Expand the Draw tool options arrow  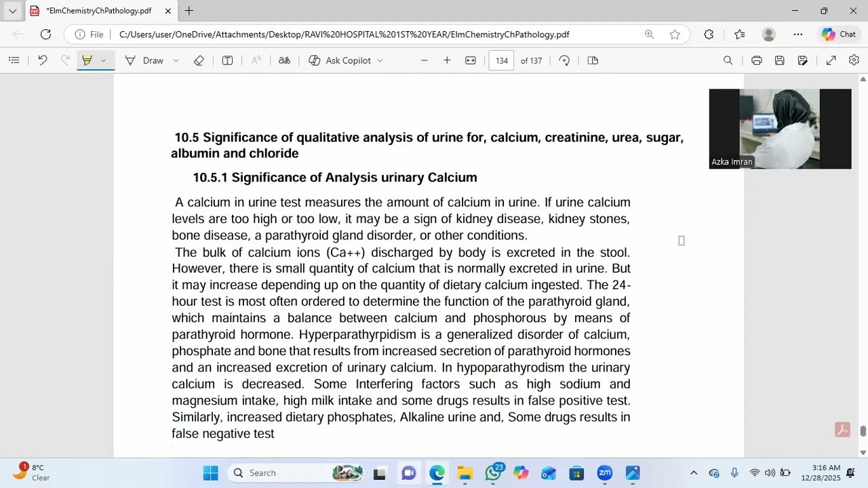click(176, 60)
